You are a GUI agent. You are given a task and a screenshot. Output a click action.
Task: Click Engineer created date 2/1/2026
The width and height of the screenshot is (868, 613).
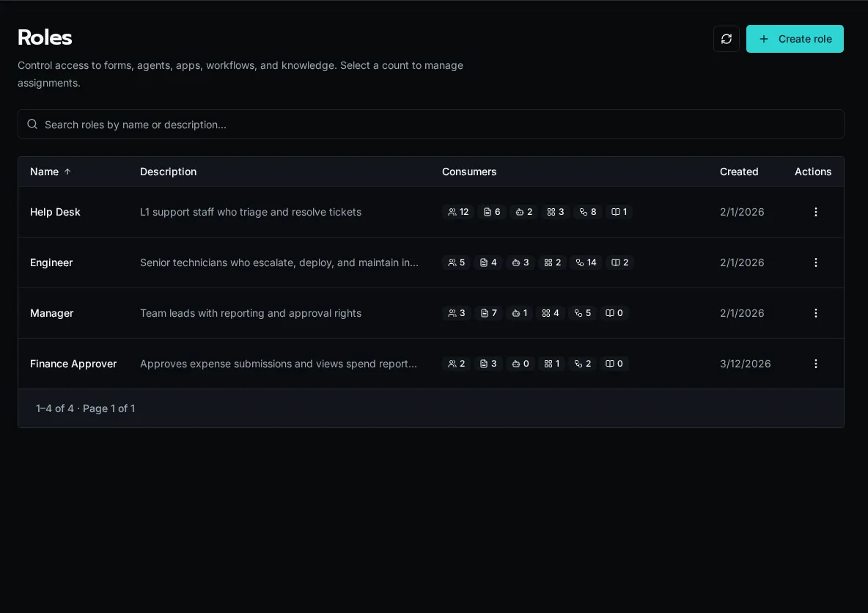coord(742,263)
